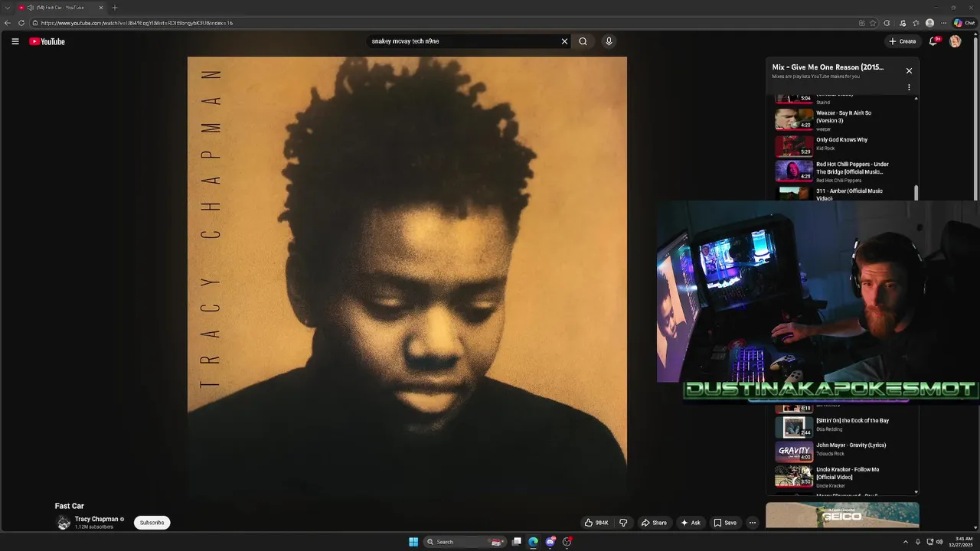
Task: Open OBS Studio from the taskbar
Action: 567,542
